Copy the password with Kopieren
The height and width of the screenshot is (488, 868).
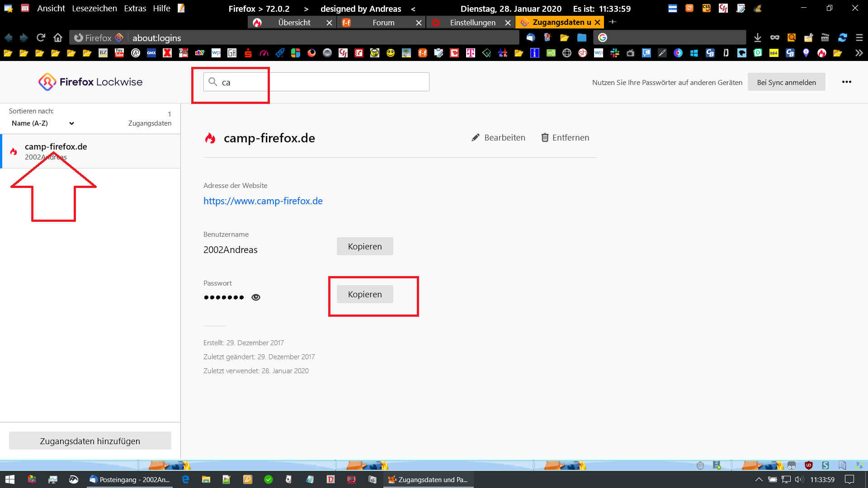click(x=365, y=294)
